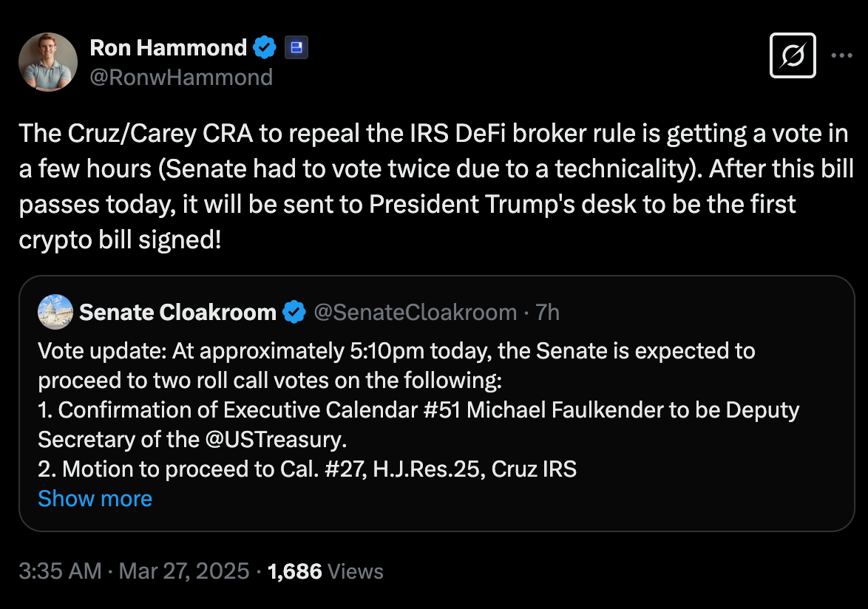Open the @RonwHammond handle link
The width and height of the screenshot is (868, 609).
(181, 78)
